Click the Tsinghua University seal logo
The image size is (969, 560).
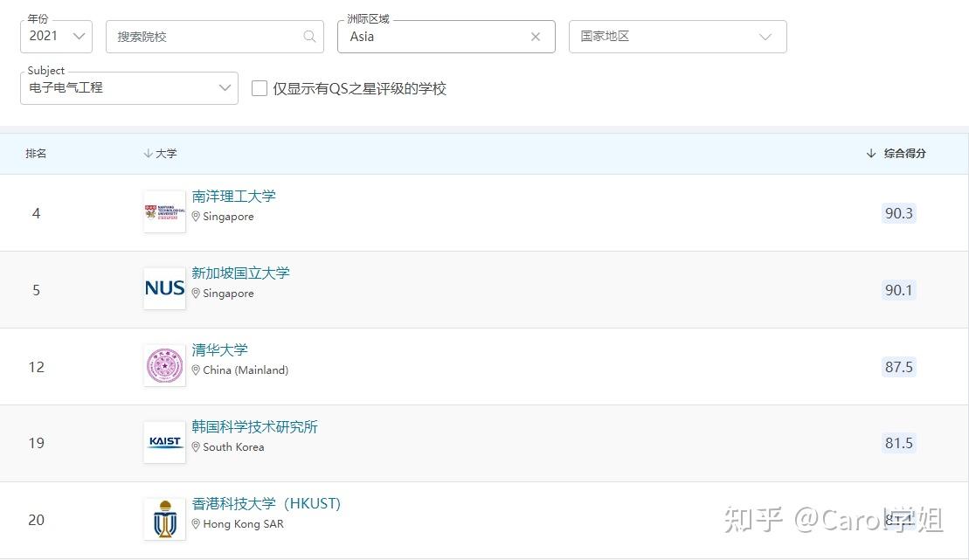pyautogui.click(x=164, y=365)
